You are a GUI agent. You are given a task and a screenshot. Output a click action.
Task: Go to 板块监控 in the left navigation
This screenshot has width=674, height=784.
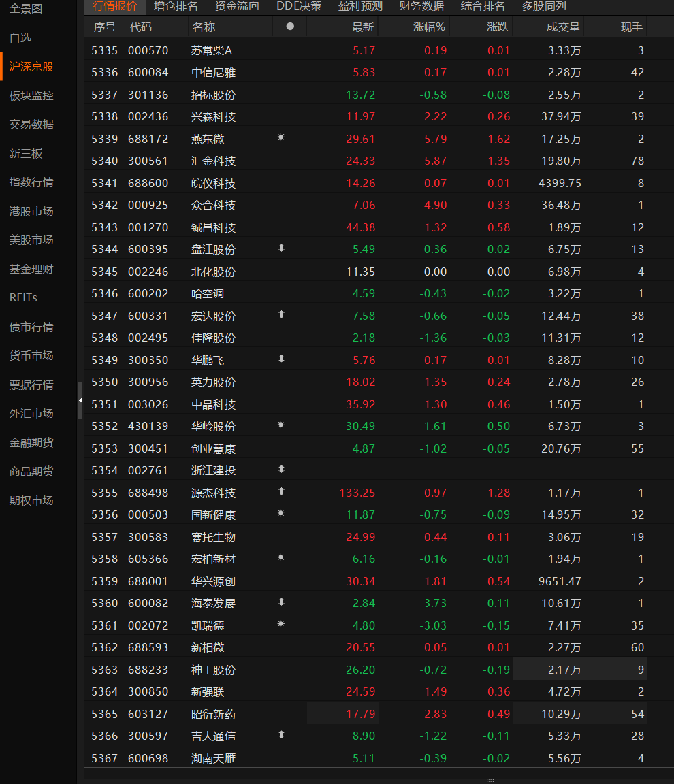(x=31, y=95)
